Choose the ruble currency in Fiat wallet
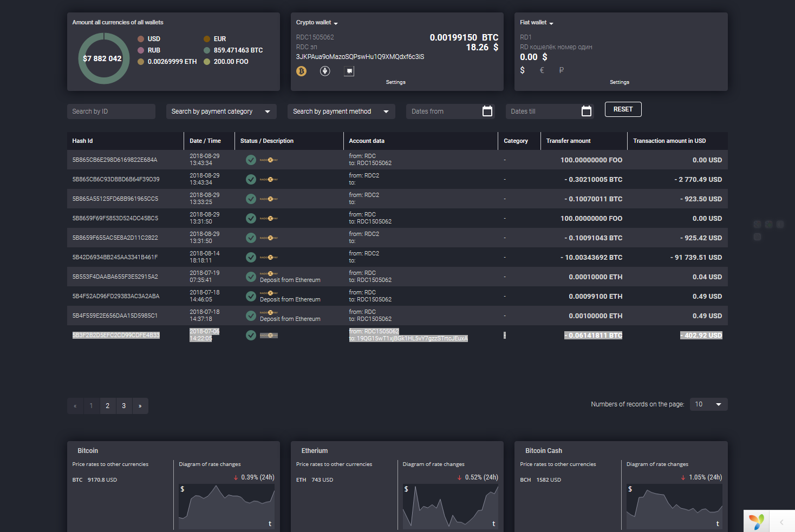The width and height of the screenshot is (795, 532). tap(562, 70)
